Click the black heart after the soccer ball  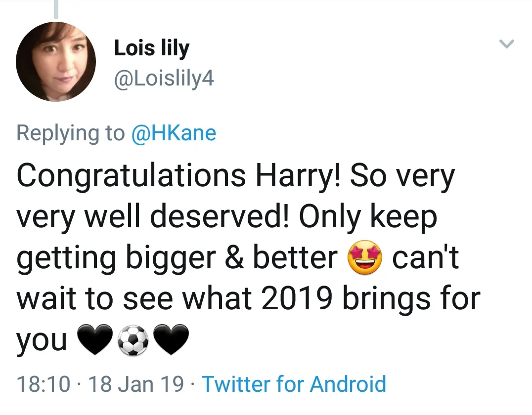172,340
